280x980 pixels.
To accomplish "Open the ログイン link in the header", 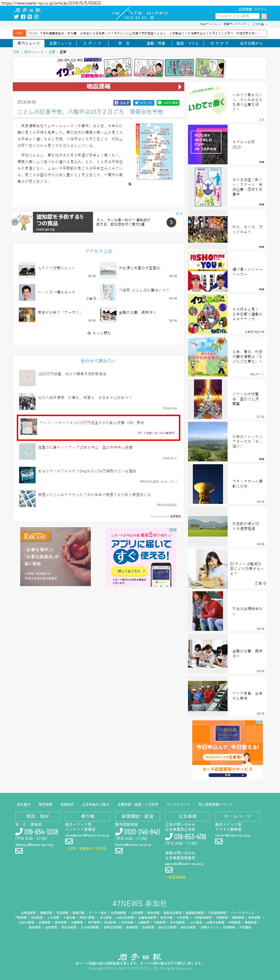I will tap(261, 9).
